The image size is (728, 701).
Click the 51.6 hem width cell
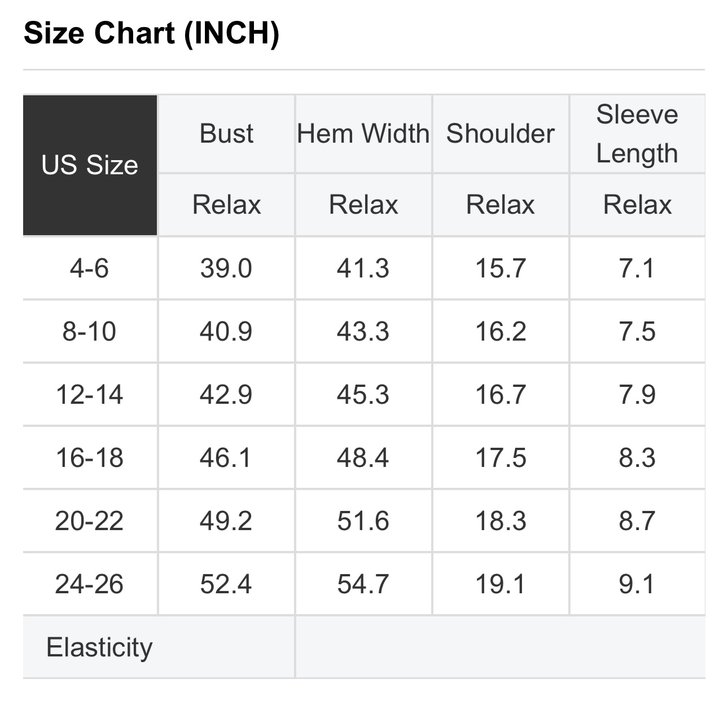pos(363,521)
